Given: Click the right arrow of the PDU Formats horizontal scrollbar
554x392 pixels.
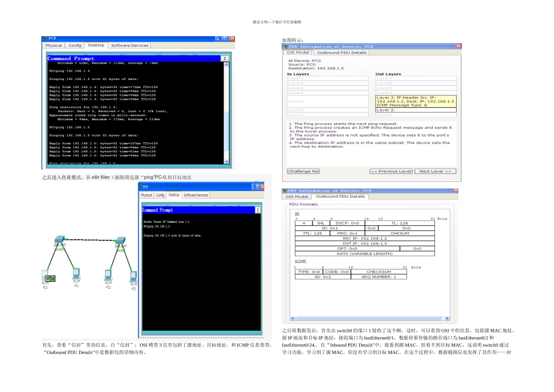Looking at the screenshot, I should click(447, 318).
